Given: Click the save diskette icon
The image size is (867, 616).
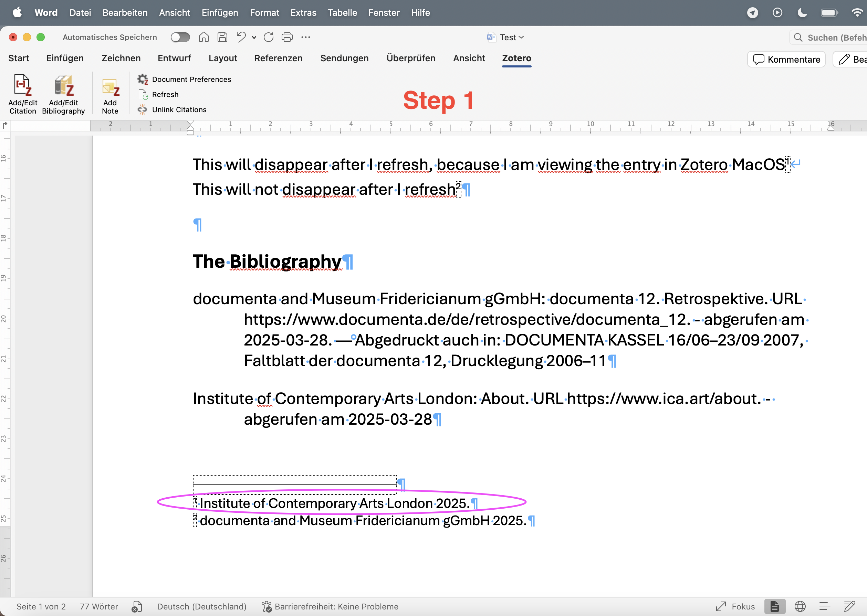Looking at the screenshot, I should click(x=222, y=37).
